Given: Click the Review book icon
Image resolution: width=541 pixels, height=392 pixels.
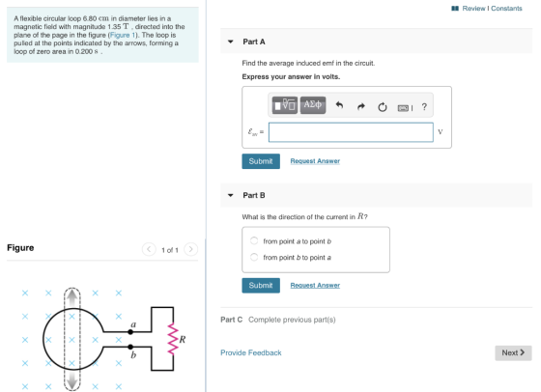Looking at the screenshot, I should click(455, 9).
